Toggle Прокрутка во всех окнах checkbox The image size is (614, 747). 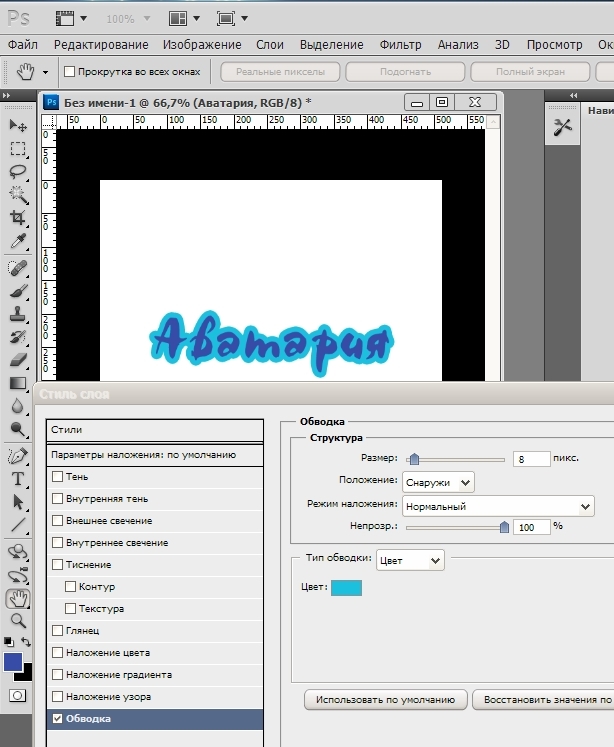coord(70,71)
